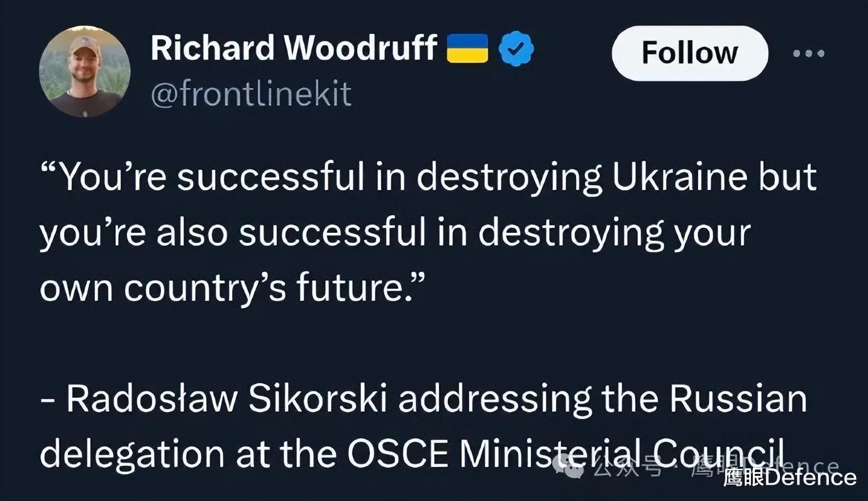Click the name "Radosław Sikorski" in the tweet
The image size is (868, 501).
click(228, 399)
